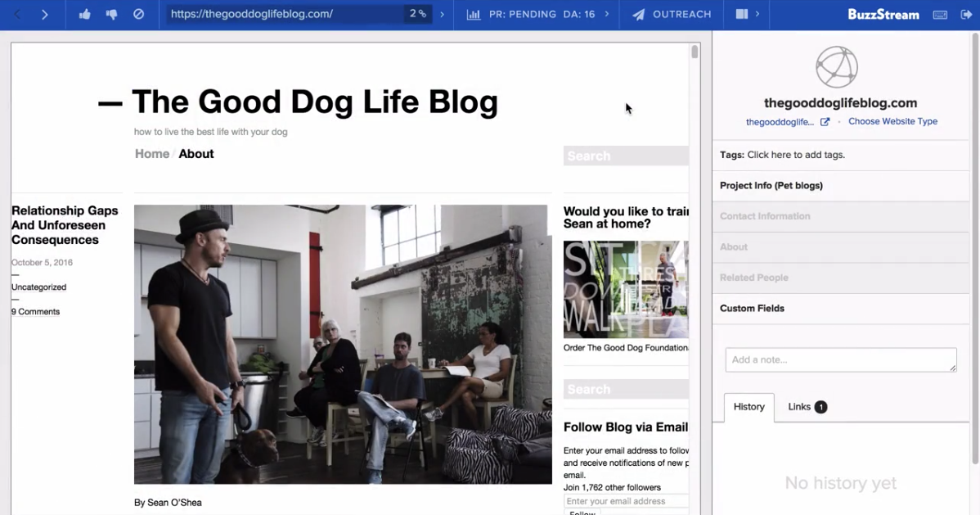Click the second Search field above Follow Blog
Image resolution: width=980 pixels, height=515 pixels.
pos(626,389)
